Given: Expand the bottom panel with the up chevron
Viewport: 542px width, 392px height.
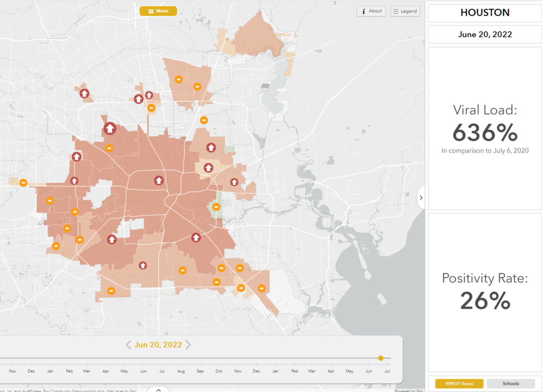Looking at the screenshot, I should point(158,389).
